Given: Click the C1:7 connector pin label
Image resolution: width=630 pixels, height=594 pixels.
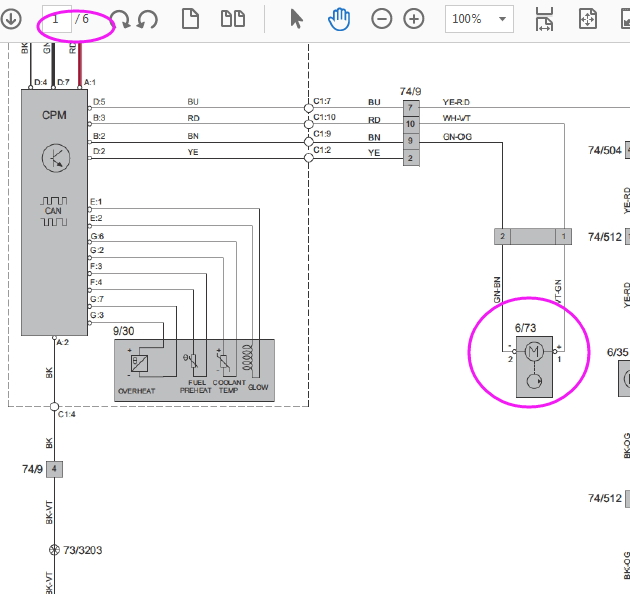Looking at the screenshot, I should pos(322,101).
